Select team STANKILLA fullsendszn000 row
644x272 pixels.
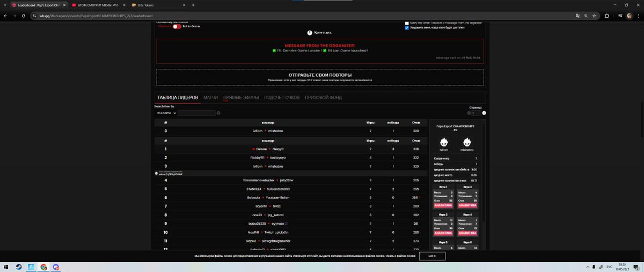[x=291, y=189]
